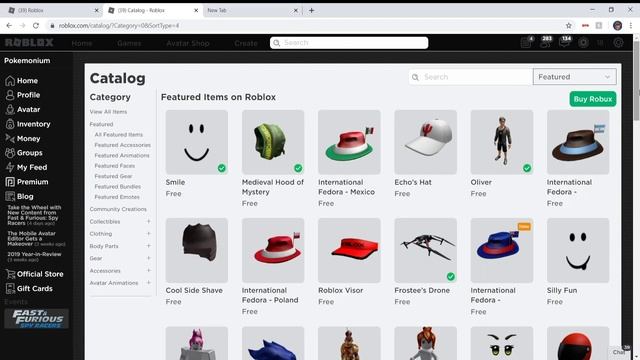Open the Featured sort dropdown
The image size is (640, 360).
tap(574, 77)
